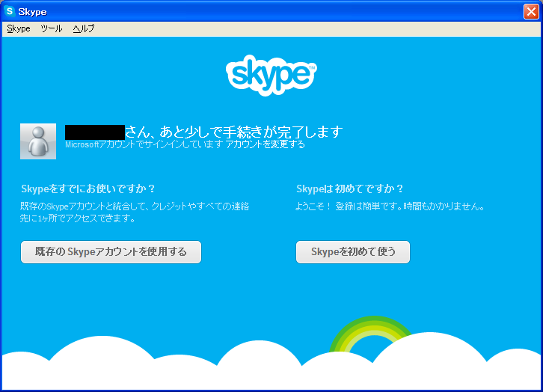The height and width of the screenshot is (392, 543).
Task: Click the text Microsoftアカウントでサインインしています
Action: click(144, 144)
